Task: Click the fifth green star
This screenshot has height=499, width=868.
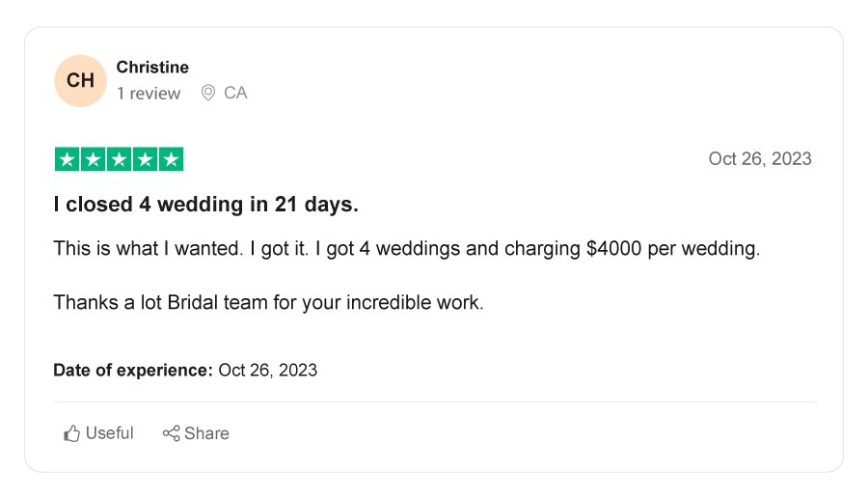Action: coord(171,159)
